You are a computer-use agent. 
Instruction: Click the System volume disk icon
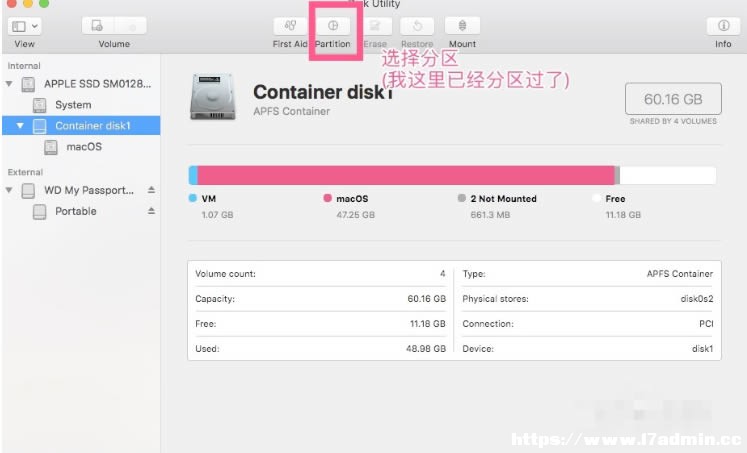coord(40,105)
